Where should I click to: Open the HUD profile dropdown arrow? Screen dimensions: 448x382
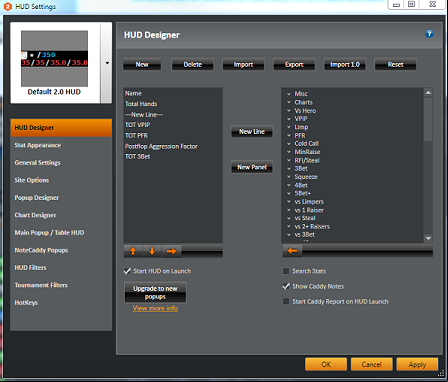pyautogui.click(x=107, y=63)
